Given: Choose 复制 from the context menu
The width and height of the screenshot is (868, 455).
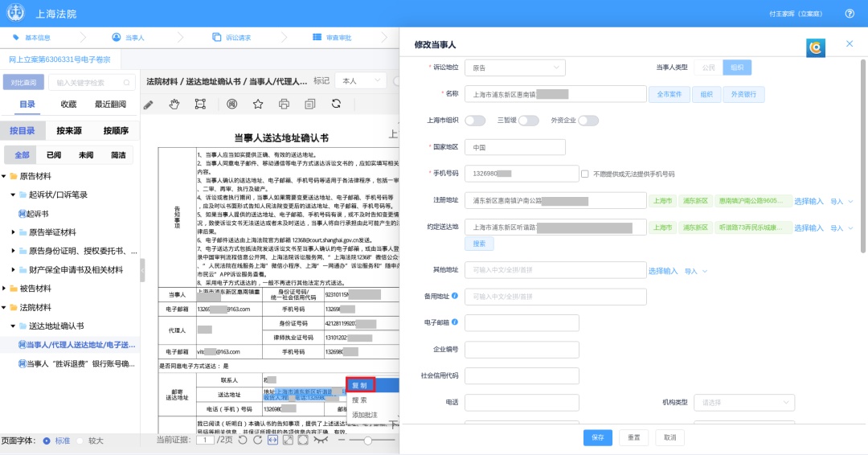Looking at the screenshot, I should [360, 385].
